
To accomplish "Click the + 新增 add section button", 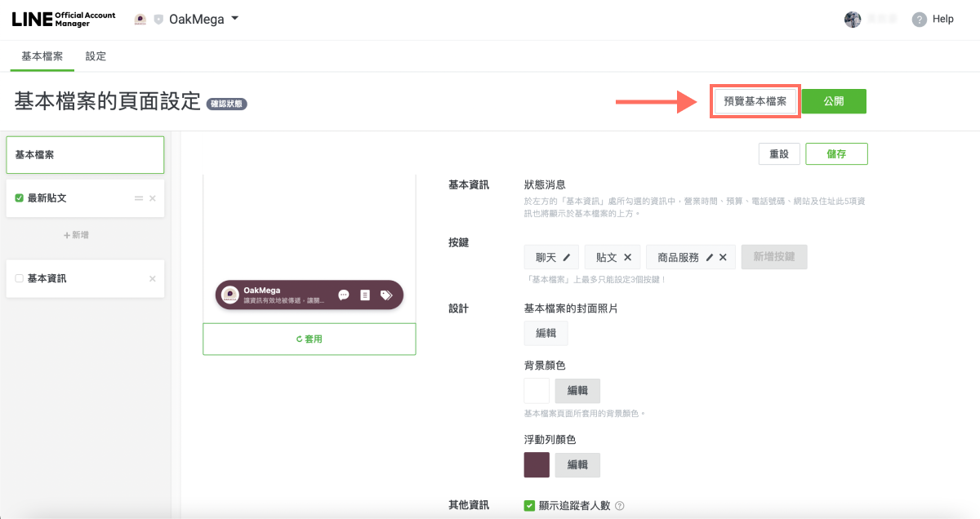I will click(76, 235).
